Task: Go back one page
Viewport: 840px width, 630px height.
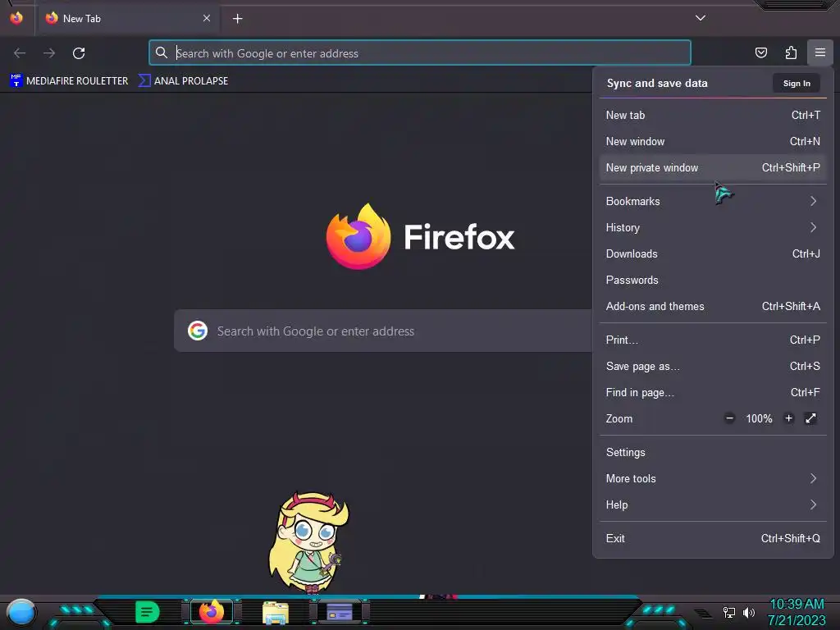Action: [20, 53]
